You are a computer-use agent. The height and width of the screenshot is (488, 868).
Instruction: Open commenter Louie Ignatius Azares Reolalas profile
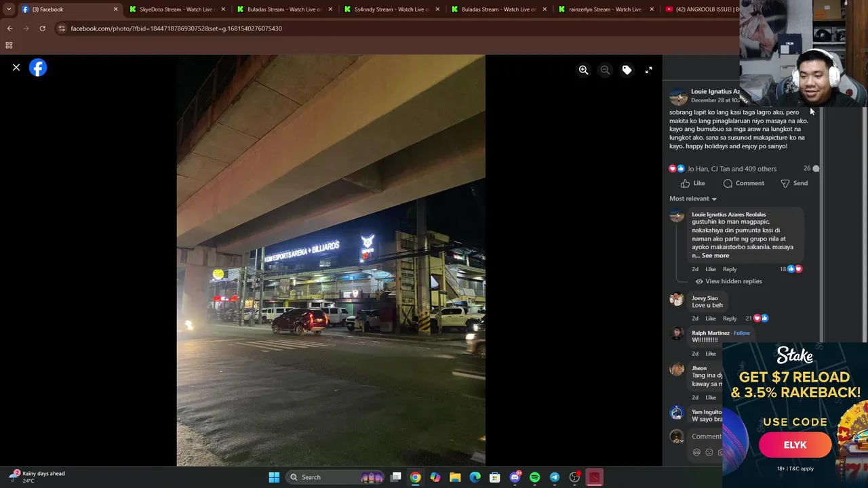[729, 214]
